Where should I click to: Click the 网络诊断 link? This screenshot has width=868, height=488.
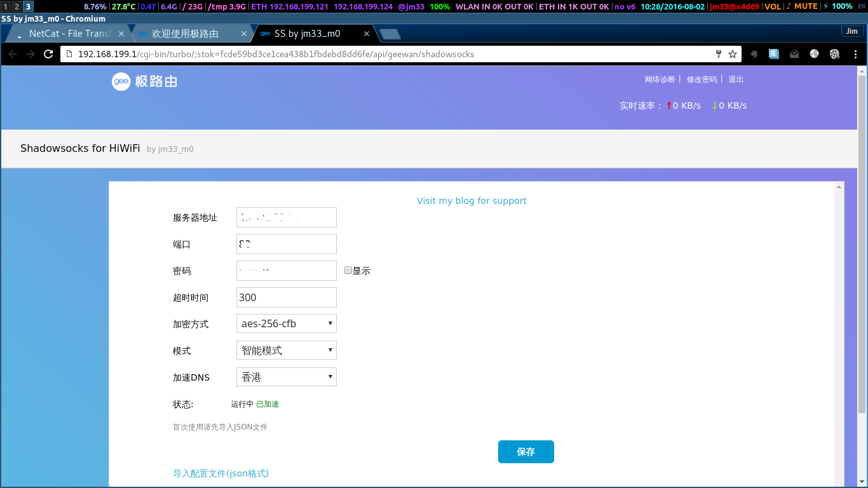tap(660, 79)
